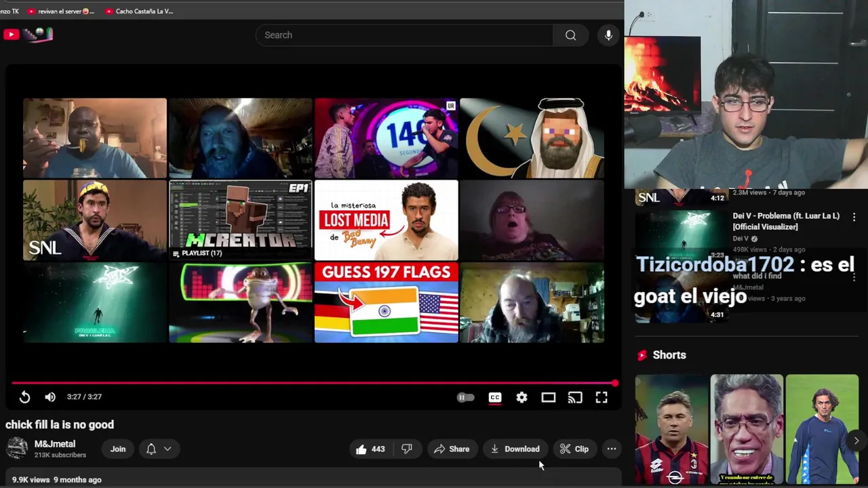
Task: Click the cast to TV icon
Action: click(575, 398)
